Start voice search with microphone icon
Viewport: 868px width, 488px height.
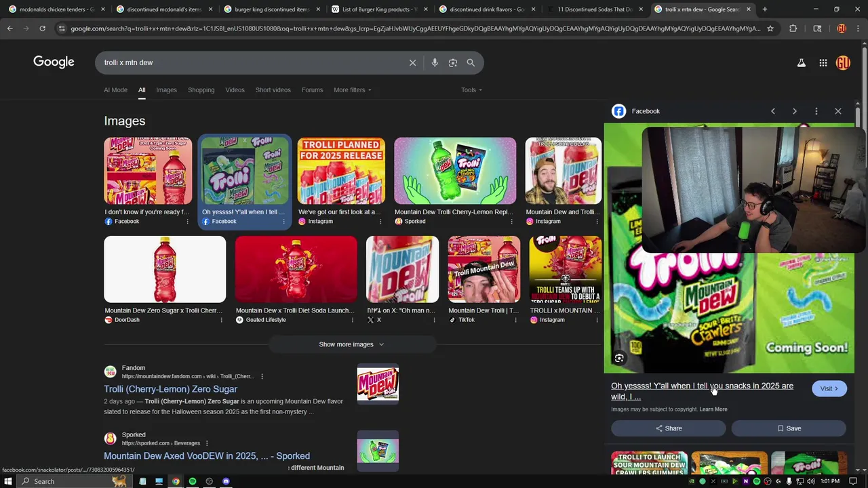coord(435,62)
